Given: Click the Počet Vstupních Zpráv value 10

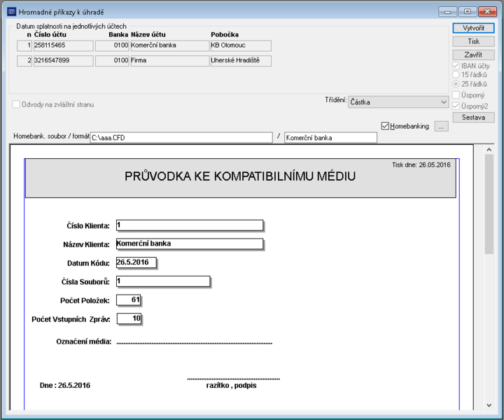Looking at the screenshot, I should click(129, 318).
